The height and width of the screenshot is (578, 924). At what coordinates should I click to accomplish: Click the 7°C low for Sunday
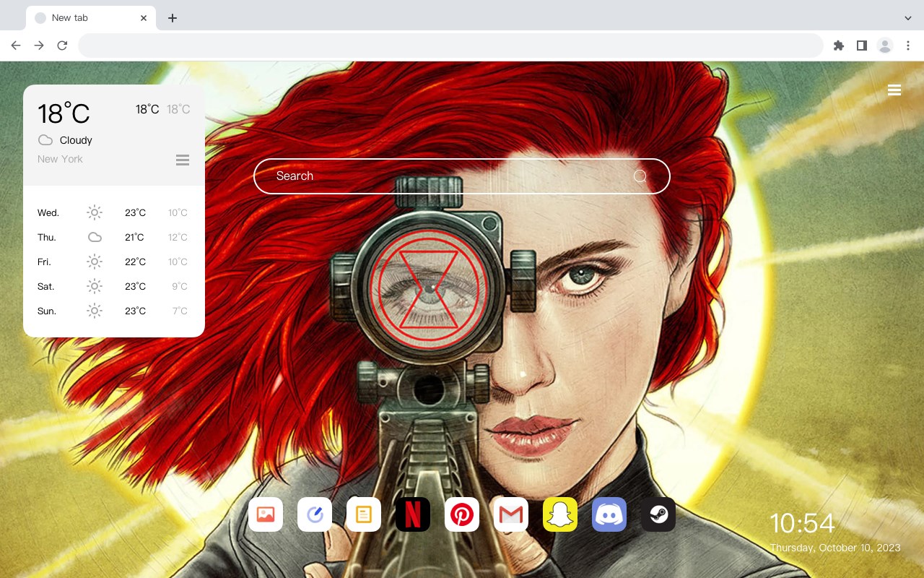click(180, 311)
